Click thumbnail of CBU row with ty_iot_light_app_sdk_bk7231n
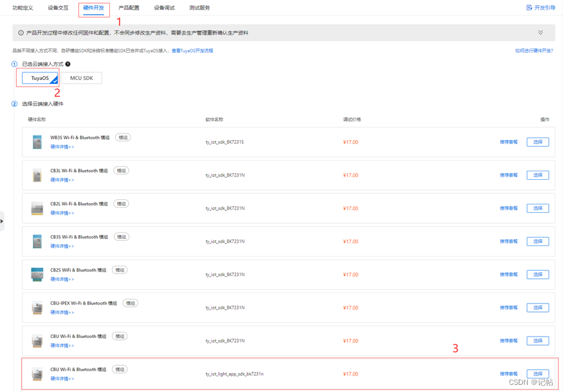 37,374
